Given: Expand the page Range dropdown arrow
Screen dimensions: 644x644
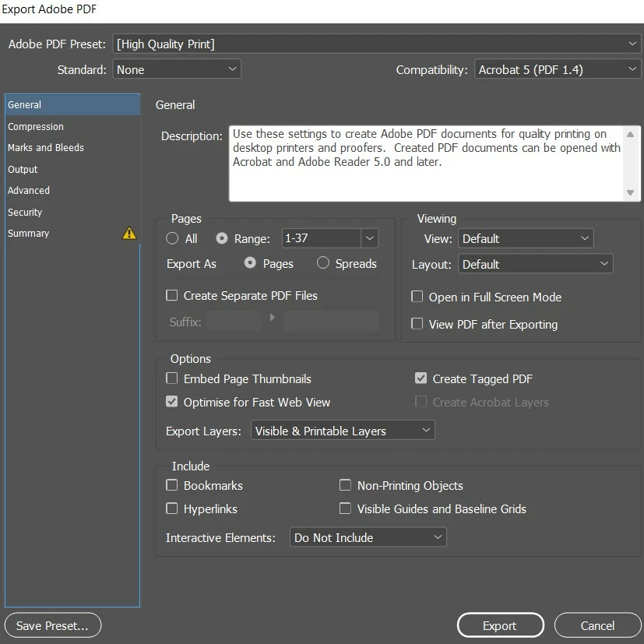Looking at the screenshot, I should point(370,238).
